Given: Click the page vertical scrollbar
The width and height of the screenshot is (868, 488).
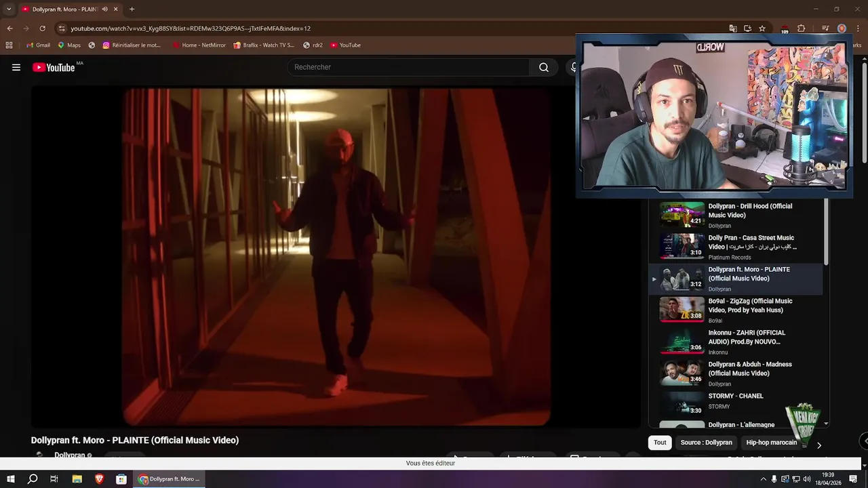Looking at the screenshot, I should [x=865, y=112].
